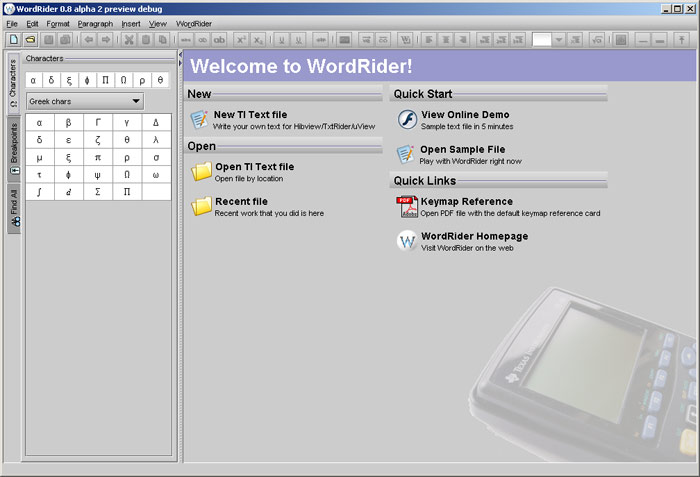The image size is (700, 477).
Task: Open the Insert menu
Action: (131, 24)
